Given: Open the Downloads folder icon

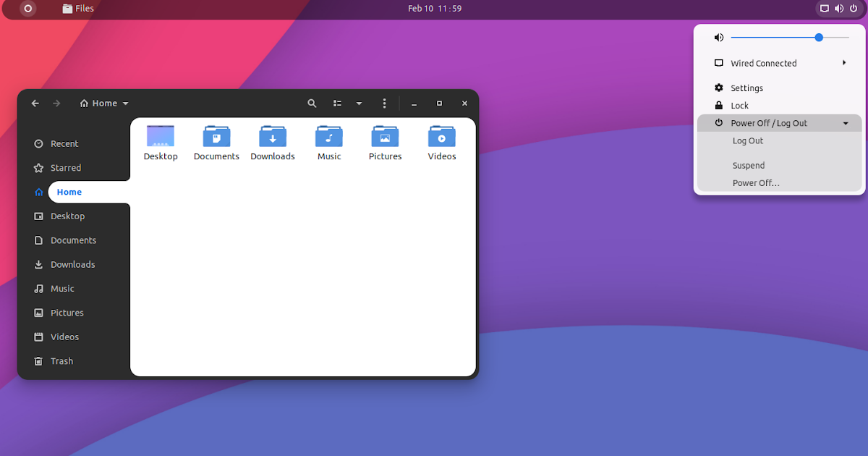Looking at the screenshot, I should coord(273,136).
